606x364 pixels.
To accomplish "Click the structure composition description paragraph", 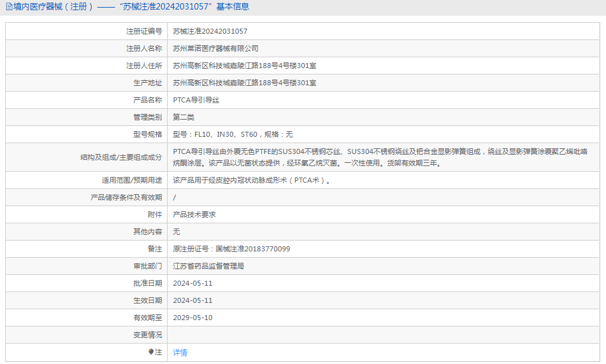I will [x=380, y=157].
